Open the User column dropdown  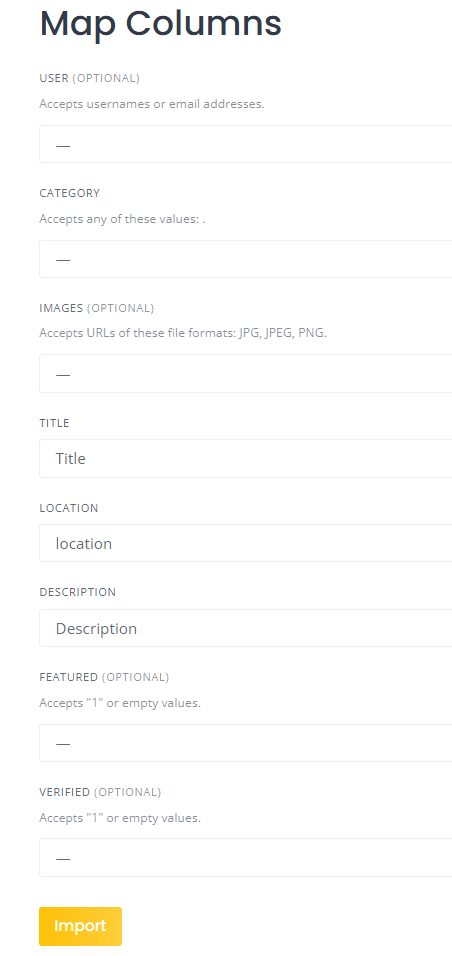246,144
